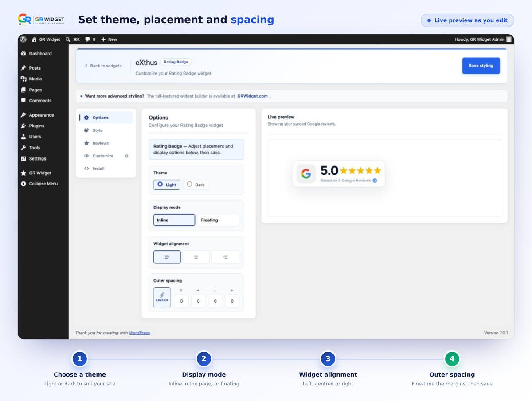Click the Tools wrench icon
The height and width of the screenshot is (401, 532).
(23, 148)
